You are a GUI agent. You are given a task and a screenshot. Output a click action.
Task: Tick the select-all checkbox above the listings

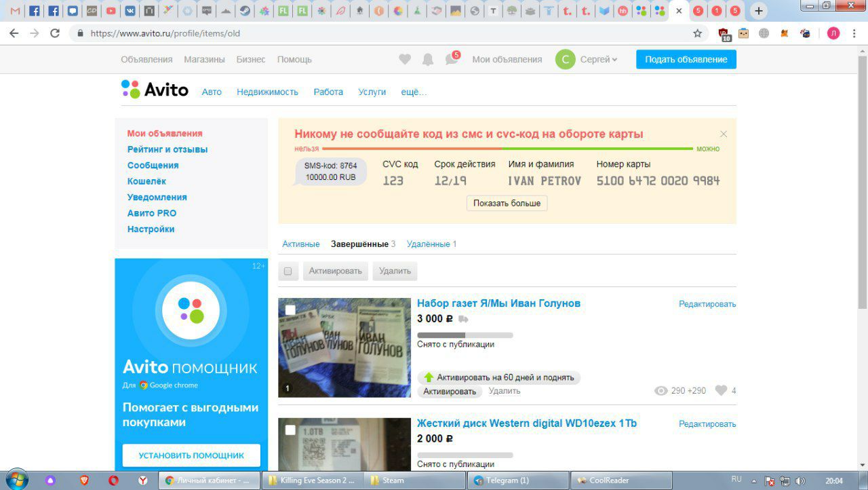point(288,271)
